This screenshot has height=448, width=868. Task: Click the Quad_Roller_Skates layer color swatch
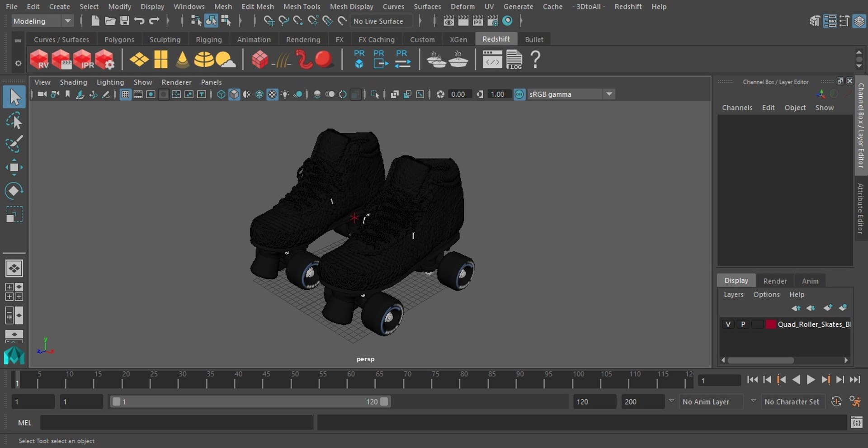coord(771,324)
